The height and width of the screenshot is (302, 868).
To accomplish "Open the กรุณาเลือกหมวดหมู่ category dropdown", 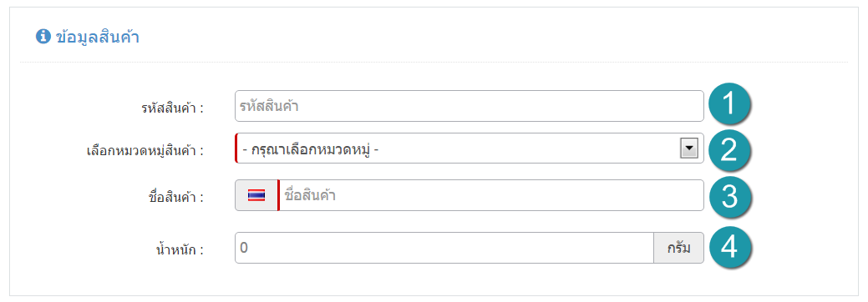I will tap(470, 148).
